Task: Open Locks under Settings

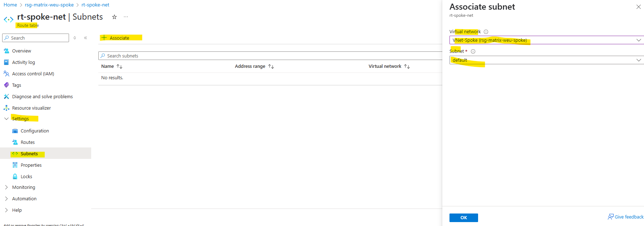Action: click(26, 176)
